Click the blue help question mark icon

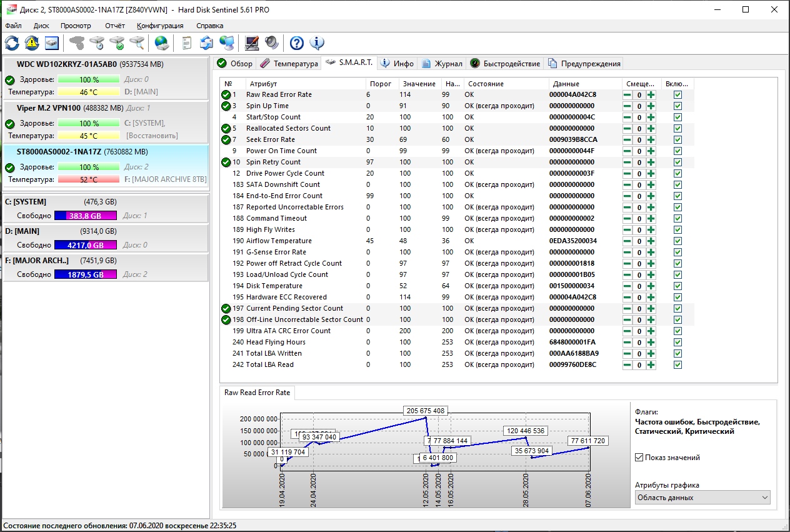(x=297, y=43)
